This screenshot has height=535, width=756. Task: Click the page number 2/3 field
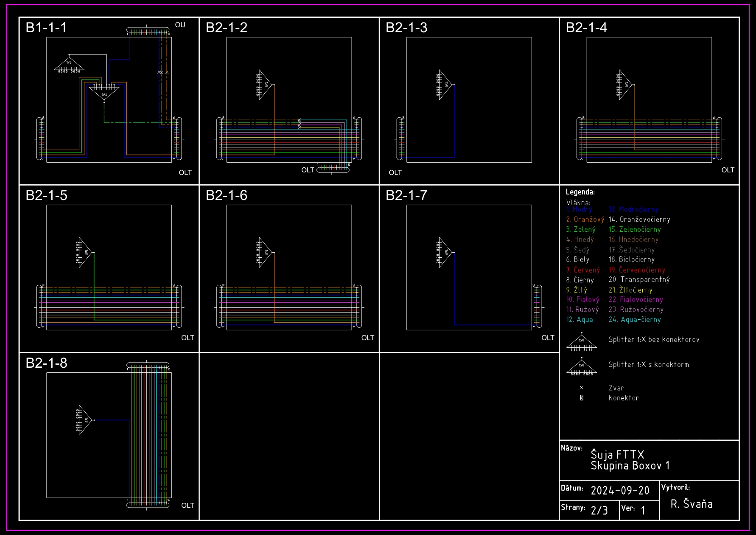tap(599, 510)
